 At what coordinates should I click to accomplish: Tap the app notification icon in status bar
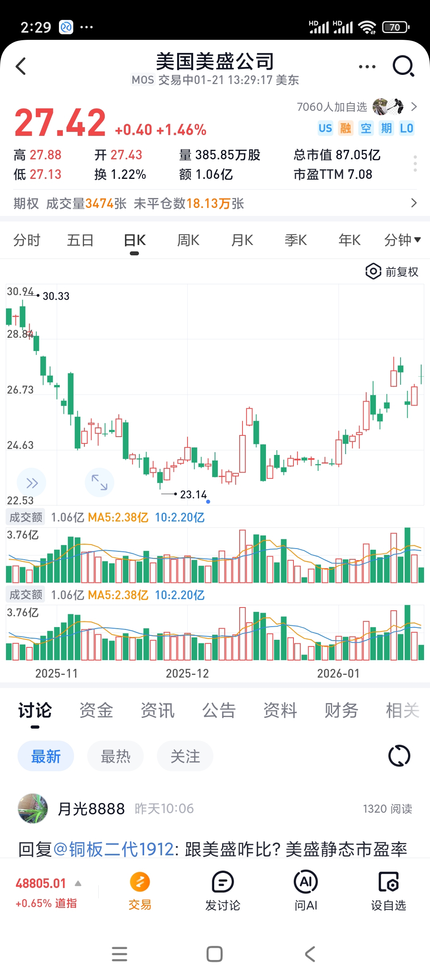coord(66,27)
